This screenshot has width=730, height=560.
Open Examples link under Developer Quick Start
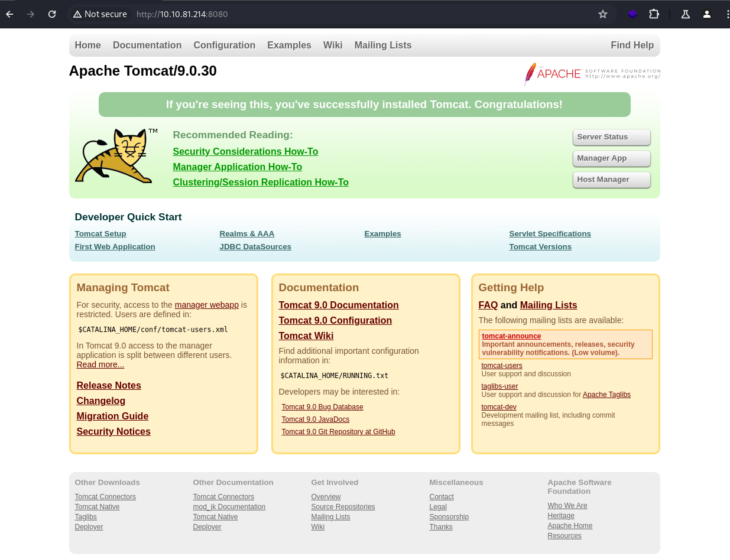(383, 234)
